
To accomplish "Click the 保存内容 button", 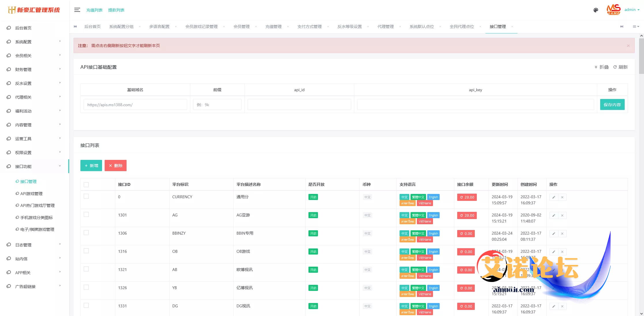I will (612, 104).
